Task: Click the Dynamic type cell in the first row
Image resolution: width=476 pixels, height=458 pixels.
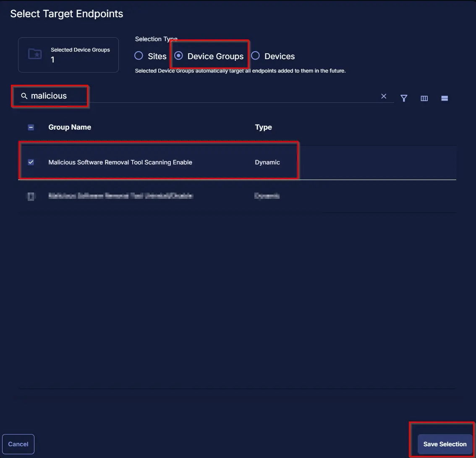Action: [267, 162]
